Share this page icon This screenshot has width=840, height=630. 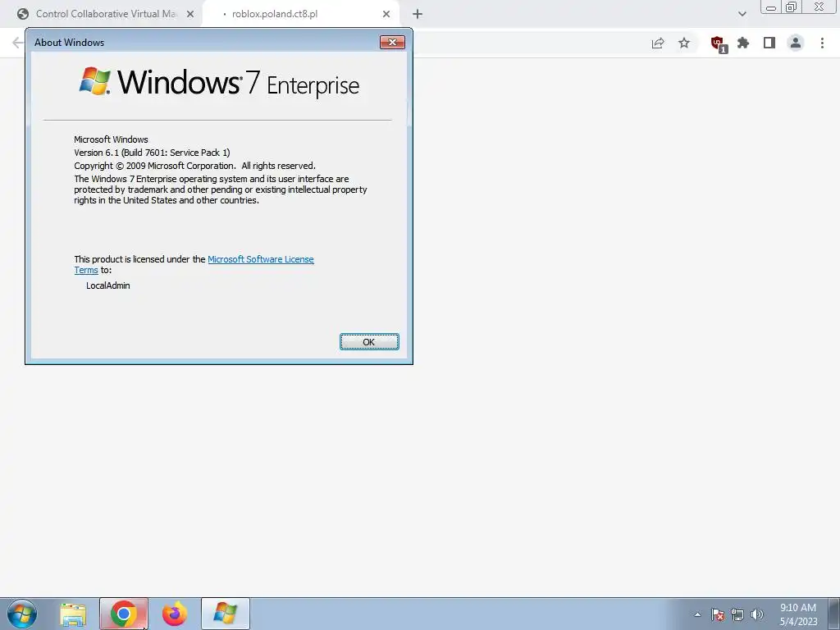point(658,43)
